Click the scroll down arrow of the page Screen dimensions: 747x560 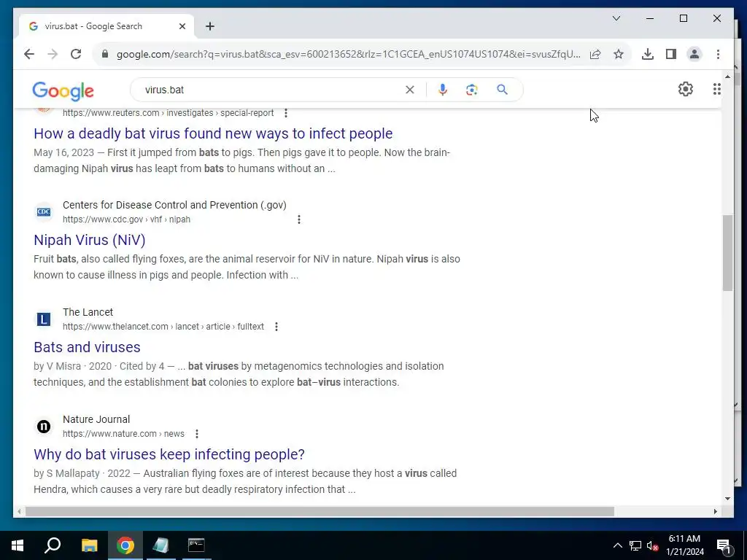pyautogui.click(x=727, y=499)
